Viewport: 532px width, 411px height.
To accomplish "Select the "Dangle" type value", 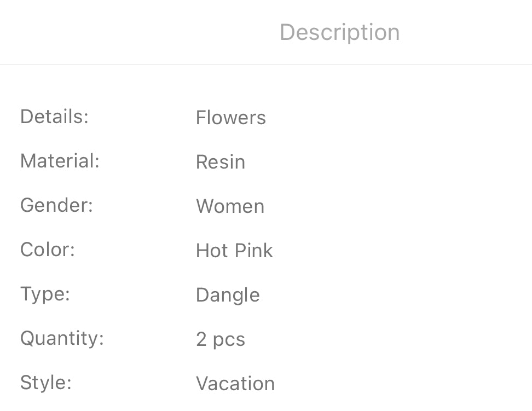I will point(228,295).
